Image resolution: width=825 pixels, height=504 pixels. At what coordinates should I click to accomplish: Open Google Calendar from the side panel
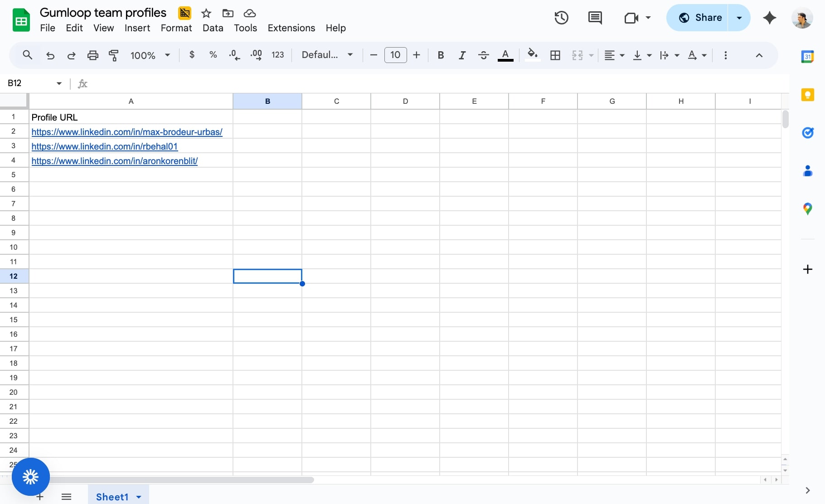pyautogui.click(x=808, y=56)
